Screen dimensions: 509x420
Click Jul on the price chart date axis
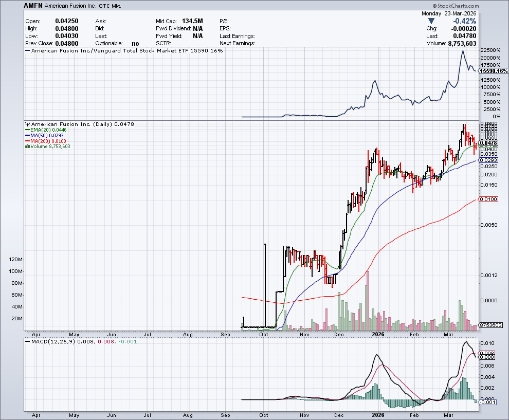pyautogui.click(x=148, y=334)
